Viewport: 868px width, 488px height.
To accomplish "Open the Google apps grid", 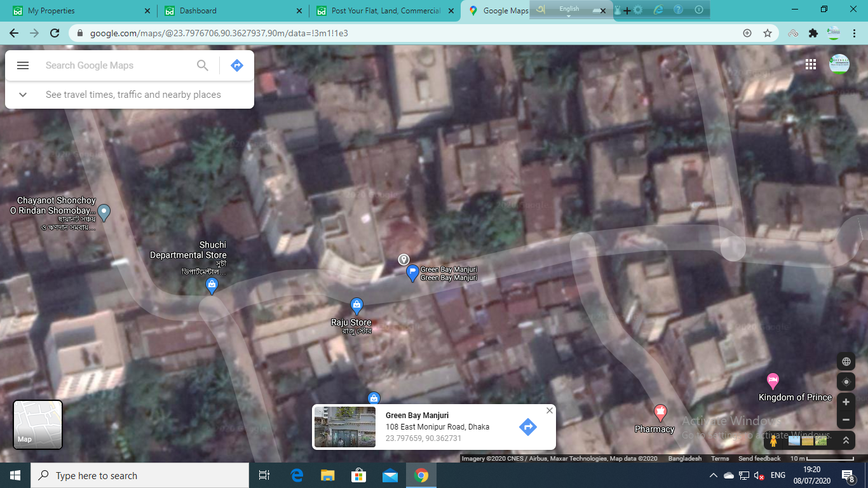I will click(x=811, y=64).
